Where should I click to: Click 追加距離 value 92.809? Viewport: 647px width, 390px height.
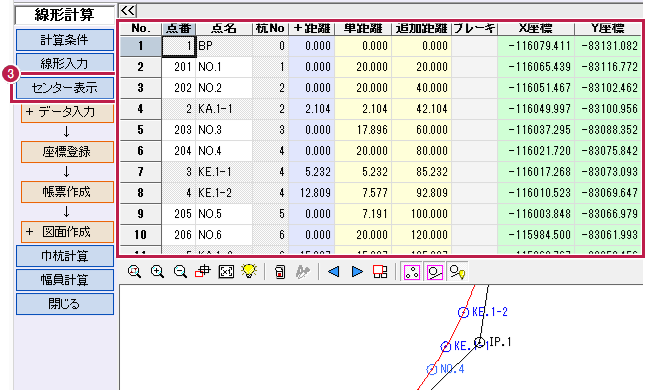pyautogui.click(x=421, y=193)
